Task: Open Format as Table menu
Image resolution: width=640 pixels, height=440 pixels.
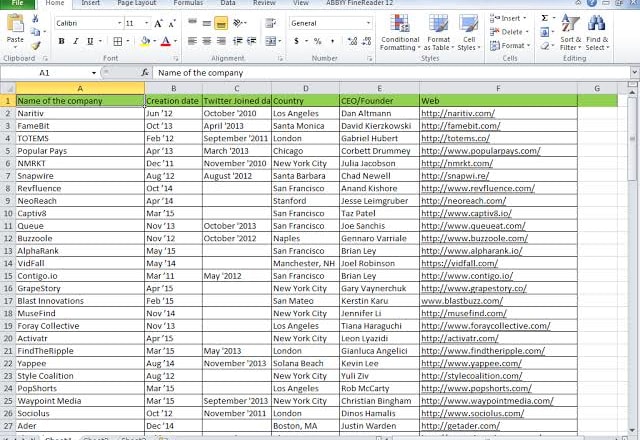Action: click(439, 33)
